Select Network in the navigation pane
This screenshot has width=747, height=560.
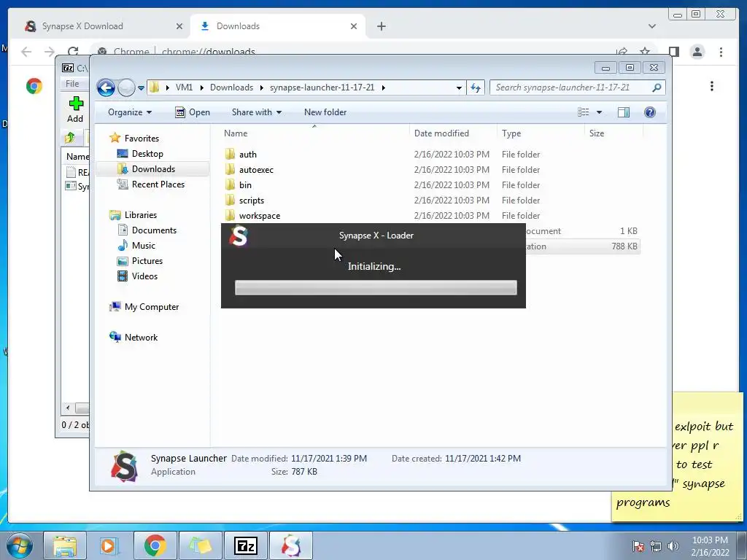click(x=141, y=338)
